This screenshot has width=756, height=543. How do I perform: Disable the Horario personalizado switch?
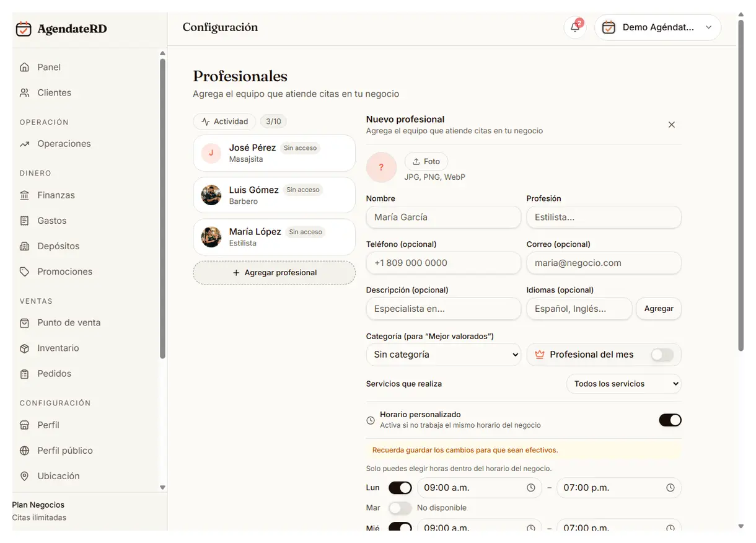[x=670, y=420]
